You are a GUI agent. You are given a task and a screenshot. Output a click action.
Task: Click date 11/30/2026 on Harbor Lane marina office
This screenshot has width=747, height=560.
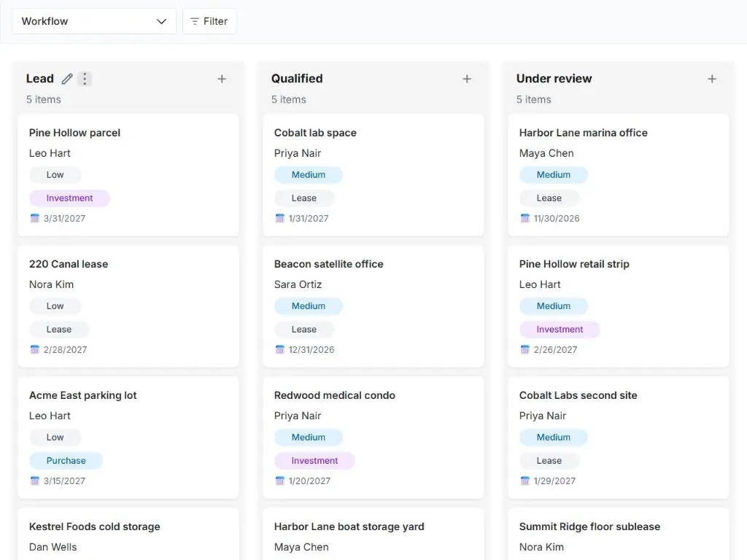557,219
